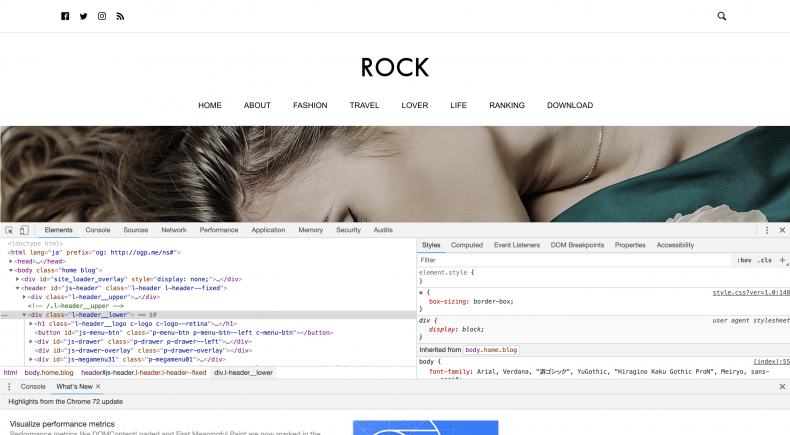
Task: Switch to the Performance tab
Action: [219, 230]
